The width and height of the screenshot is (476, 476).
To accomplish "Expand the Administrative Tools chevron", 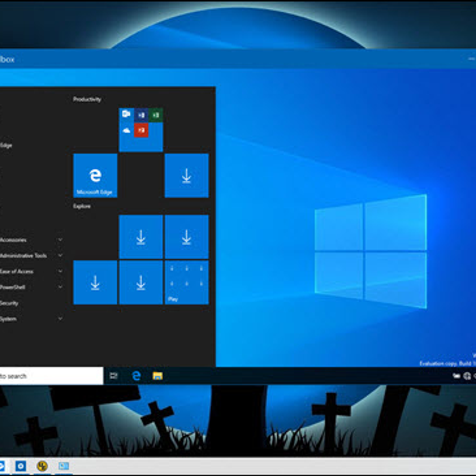I will coord(60,255).
